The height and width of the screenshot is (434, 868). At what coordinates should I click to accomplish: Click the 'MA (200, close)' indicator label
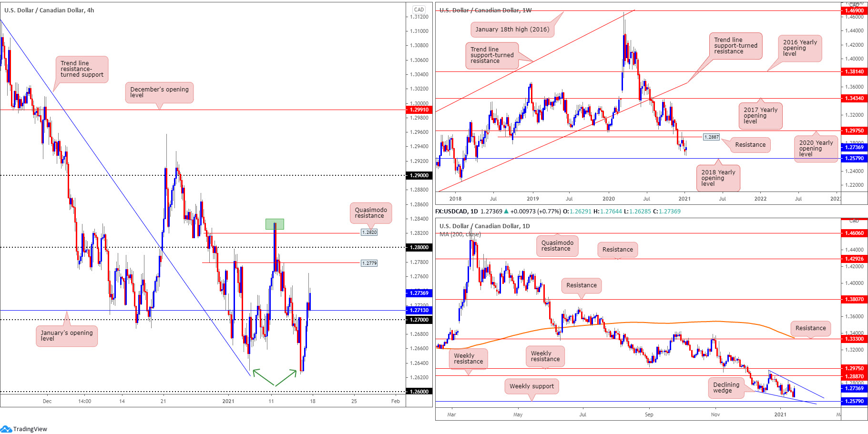point(460,234)
